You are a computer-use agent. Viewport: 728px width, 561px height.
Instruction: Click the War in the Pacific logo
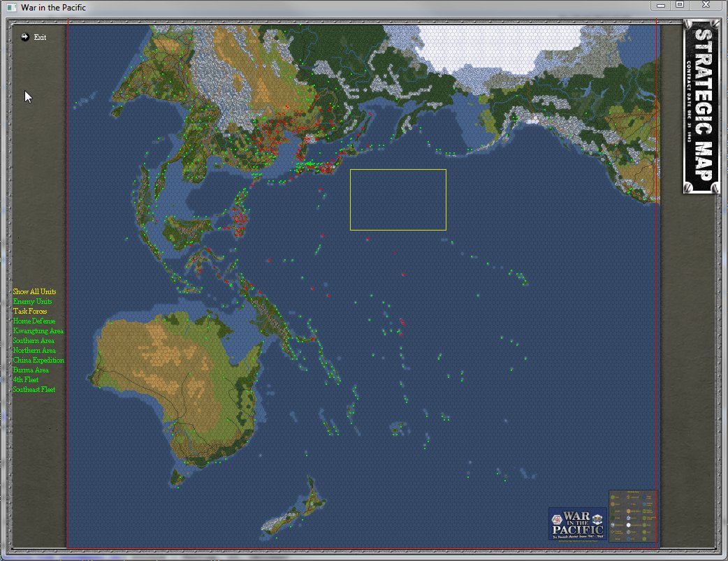[578, 524]
